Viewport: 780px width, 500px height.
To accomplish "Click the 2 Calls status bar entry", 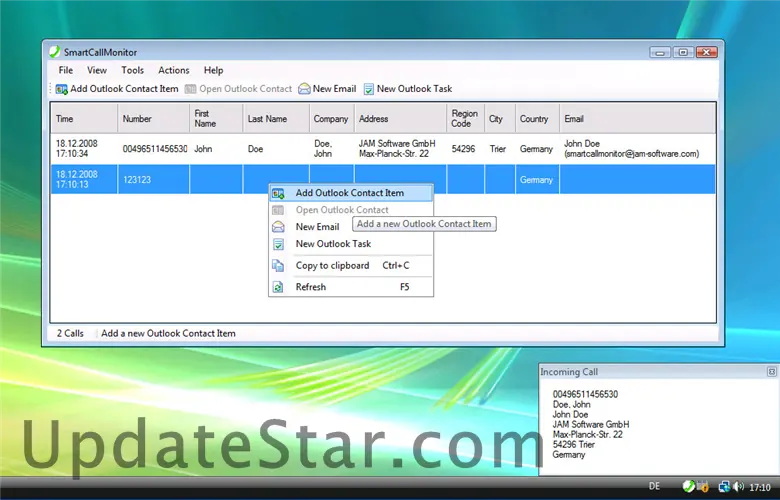I will (x=70, y=333).
